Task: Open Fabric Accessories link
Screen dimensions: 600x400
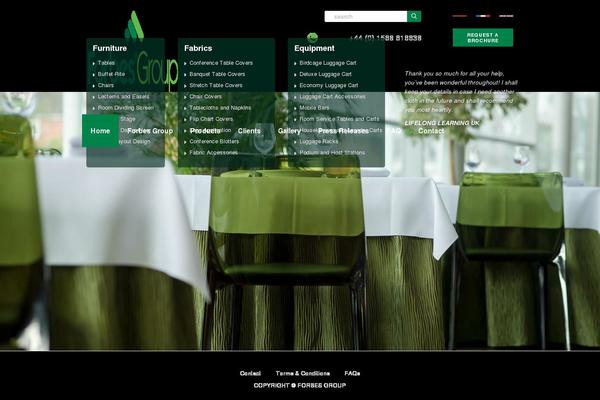Action: pyautogui.click(x=214, y=153)
